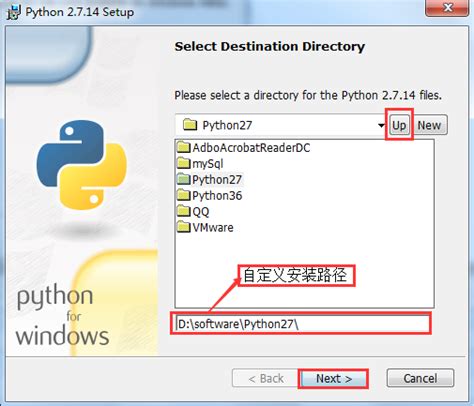Select the QQ folder

coord(193,212)
